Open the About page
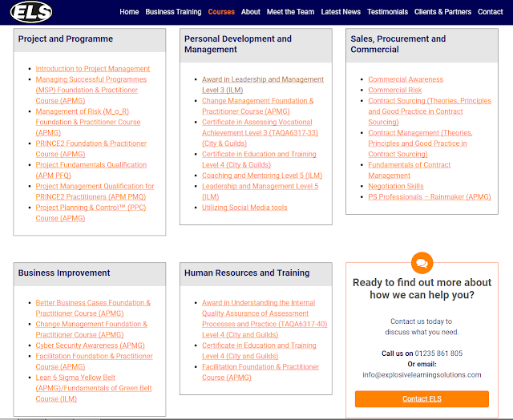 click(251, 12)
